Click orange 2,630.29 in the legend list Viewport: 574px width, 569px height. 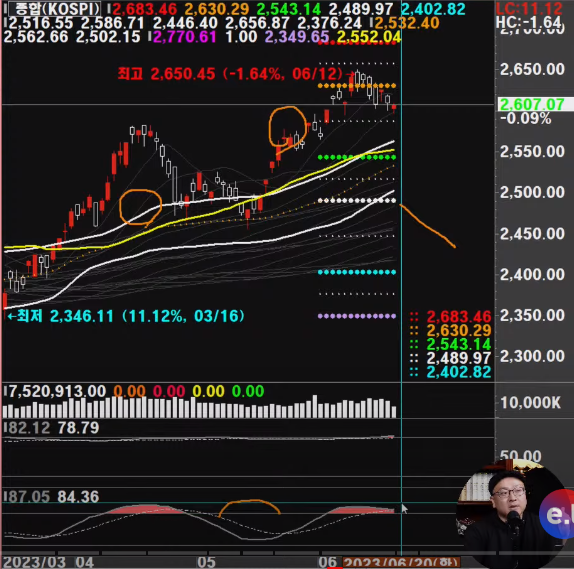click(x=459, y=330)
